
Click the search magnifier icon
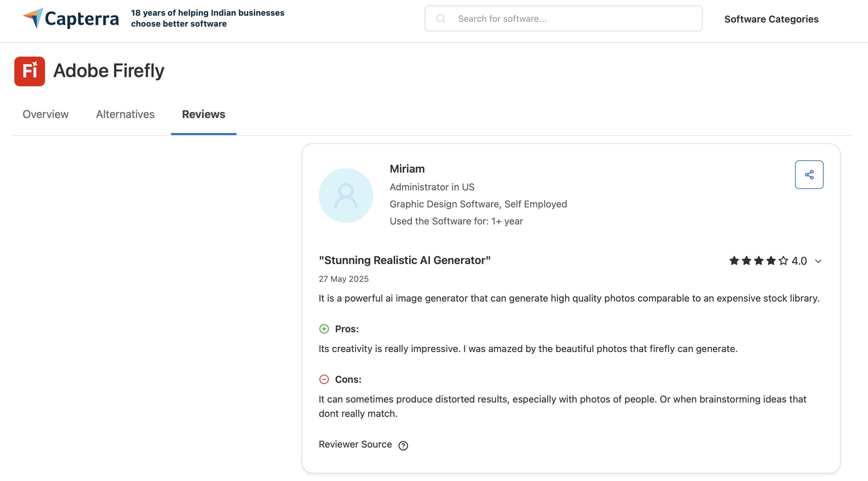pos(441,18)
